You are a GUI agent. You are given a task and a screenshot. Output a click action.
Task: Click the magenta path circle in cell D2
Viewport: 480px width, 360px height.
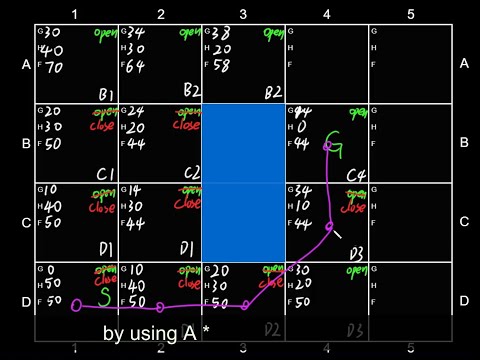coord(160,307)
